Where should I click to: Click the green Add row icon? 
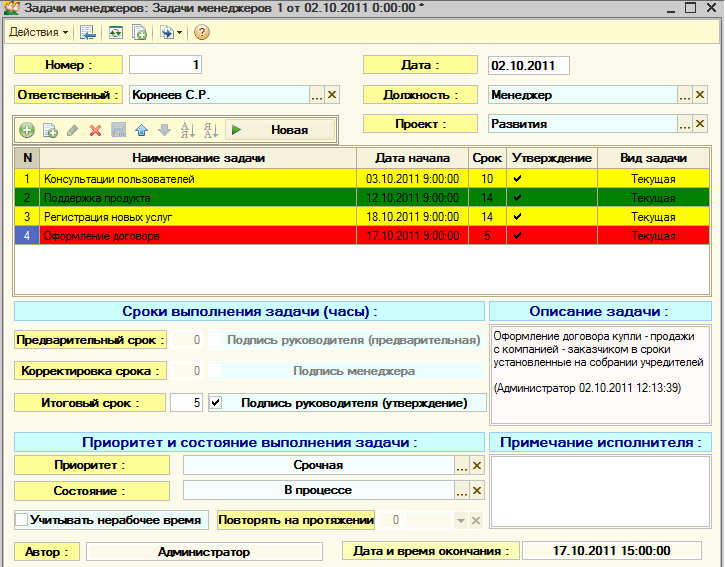27,130
